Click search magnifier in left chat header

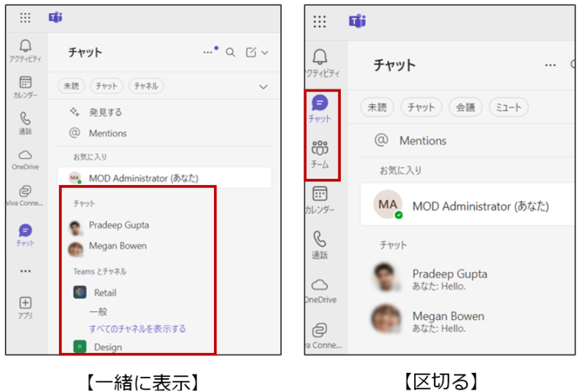click(231, 53)
